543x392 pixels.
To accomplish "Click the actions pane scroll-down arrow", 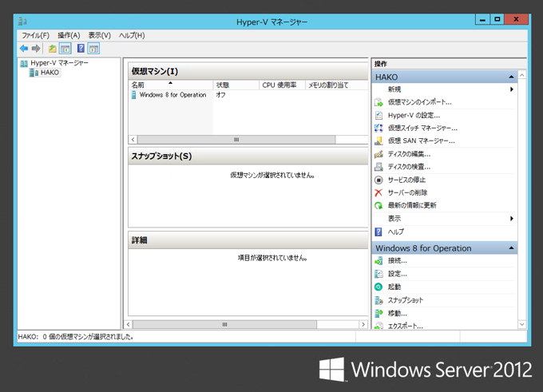I will 522,324.
